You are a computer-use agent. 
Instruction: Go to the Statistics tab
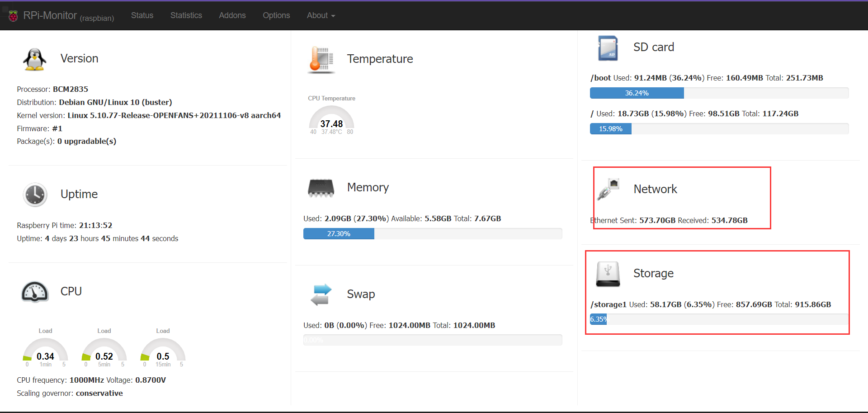pyautogui.click(x=186, y=15)
